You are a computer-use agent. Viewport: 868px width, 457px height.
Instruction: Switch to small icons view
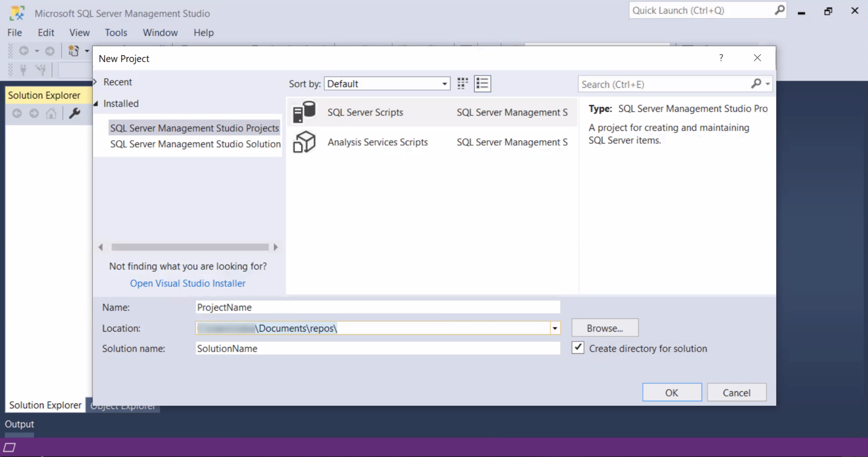463,83
